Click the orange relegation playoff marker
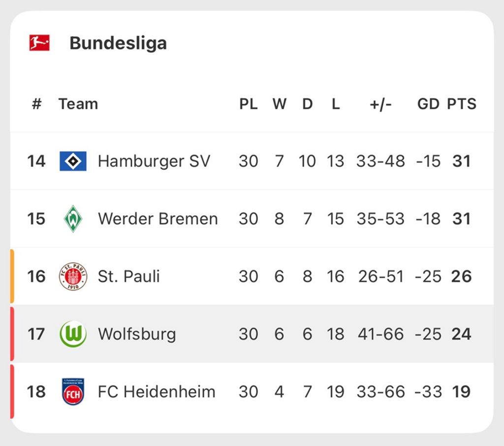 tap(12, 276)
